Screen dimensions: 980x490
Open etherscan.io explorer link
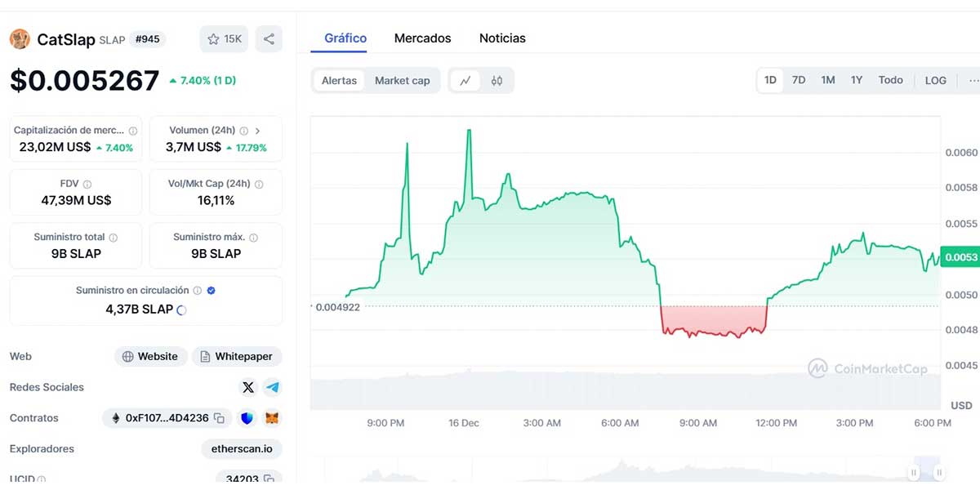[x=242, y=448]
